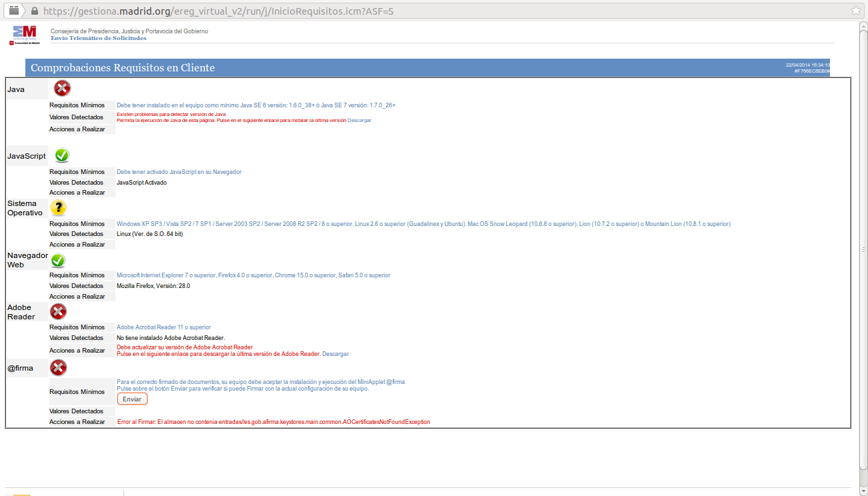868x496 pixels.
Task: Click the 'JavaScript Activado' detected value
Action: [141, 183]
